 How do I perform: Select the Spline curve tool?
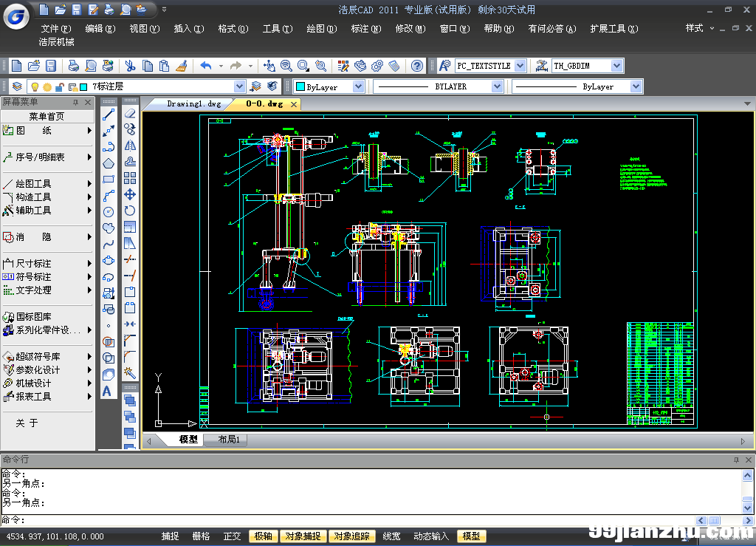tap(109, 244)
